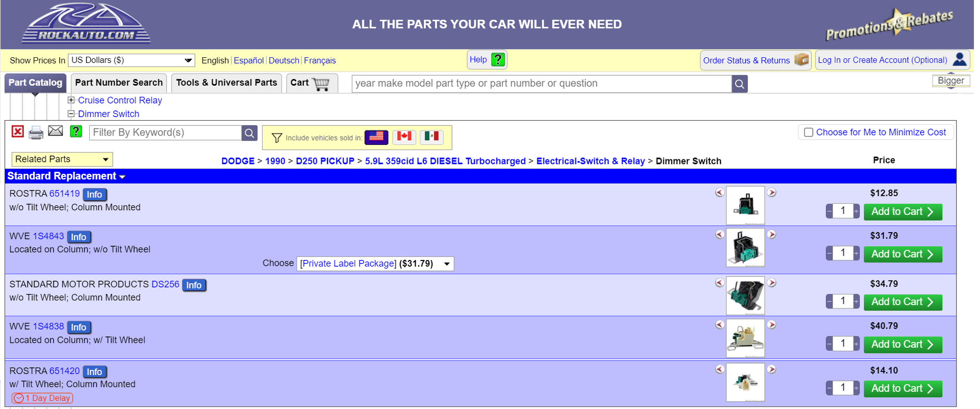Click Electrical-Switch & Relay breadcrumb link
The height and width of the screenshot is (409, 980).
point(591,161)
